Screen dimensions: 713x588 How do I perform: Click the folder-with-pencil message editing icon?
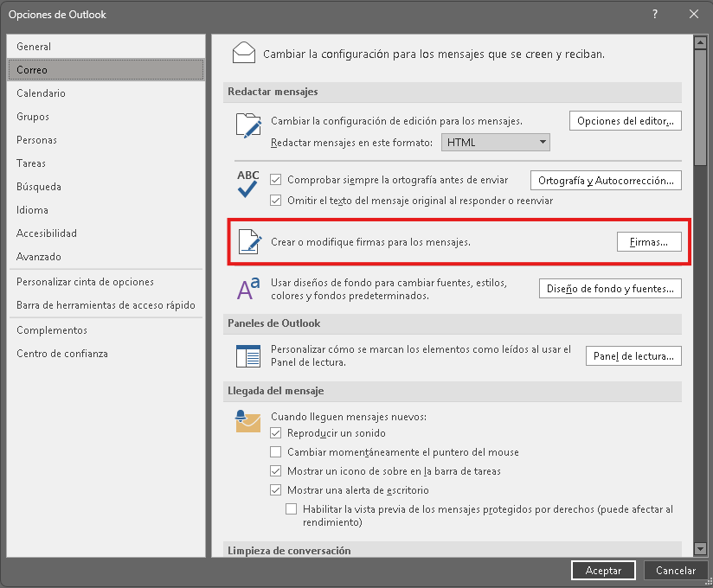pos(248,125)
